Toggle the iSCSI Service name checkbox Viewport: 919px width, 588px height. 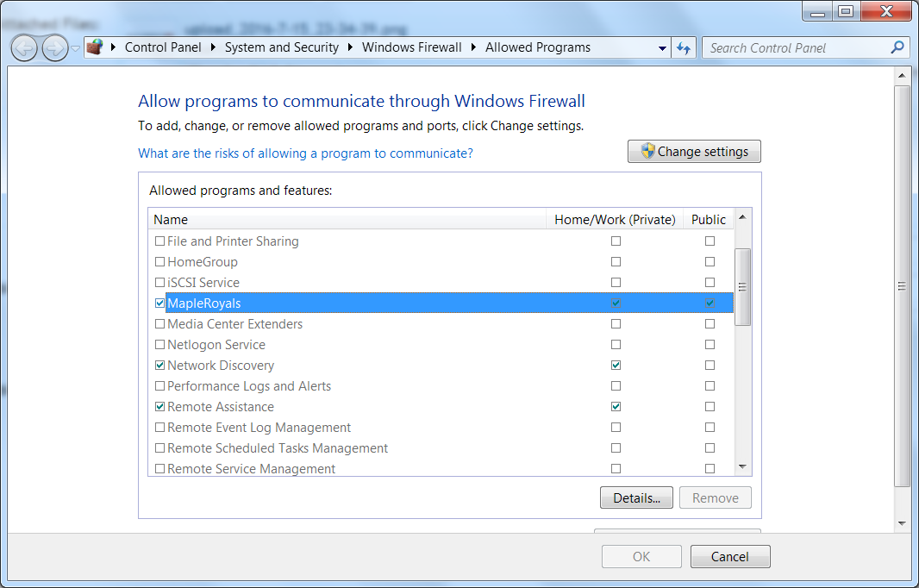tap(160, 283)
